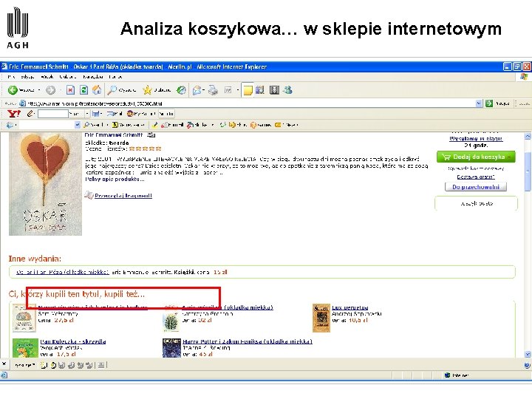532x399 pixels.
Task: Open the Ulubione menu
Action: (x=67, y=77)
